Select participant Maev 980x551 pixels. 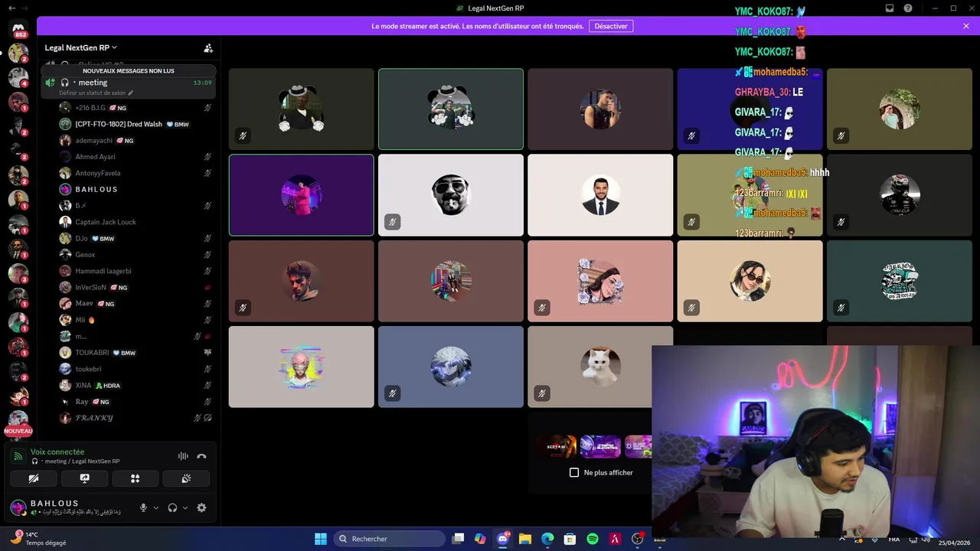tap(136, 304)
